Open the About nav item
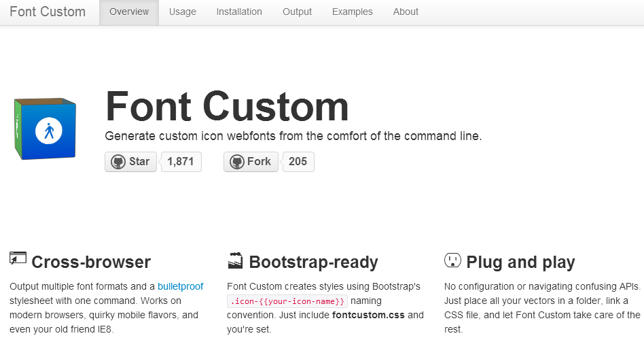Viewport: 644px width, 340px height. point(406,12)
